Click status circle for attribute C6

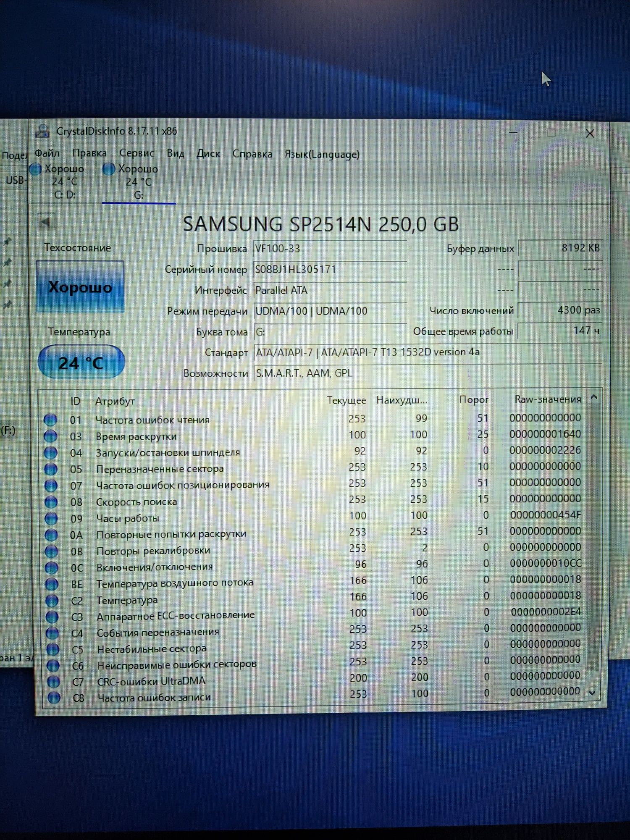pos(53,666)
